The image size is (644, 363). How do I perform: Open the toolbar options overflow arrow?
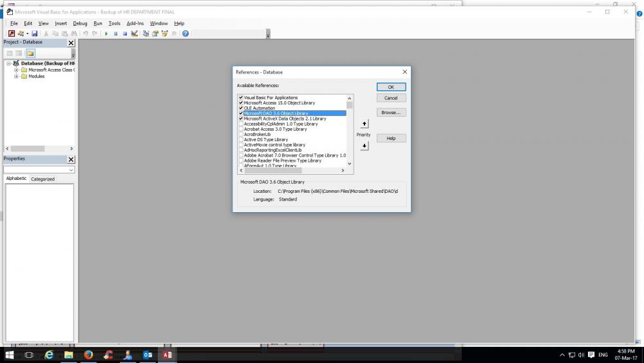coord(268,34)
